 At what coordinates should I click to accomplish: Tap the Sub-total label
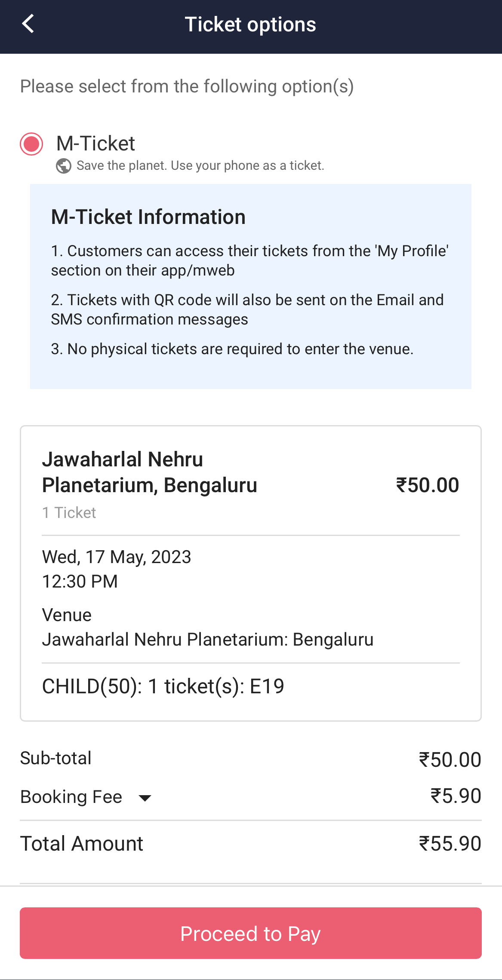[56, 758]
